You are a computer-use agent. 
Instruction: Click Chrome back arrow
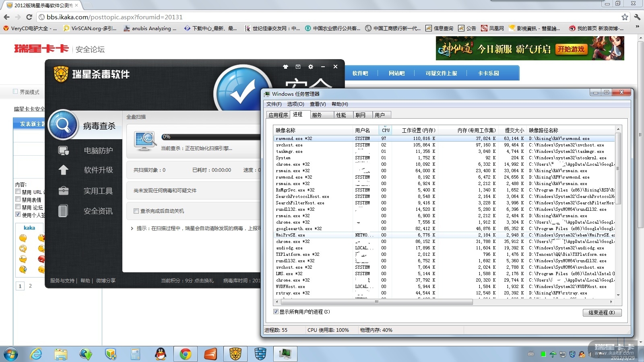coord(6,17)
